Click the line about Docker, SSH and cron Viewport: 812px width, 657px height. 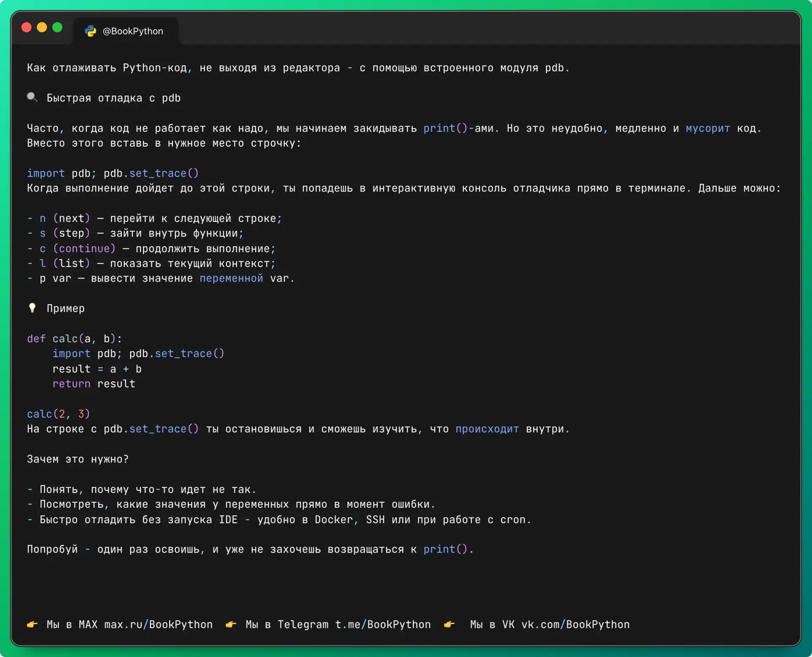(279, 520)
